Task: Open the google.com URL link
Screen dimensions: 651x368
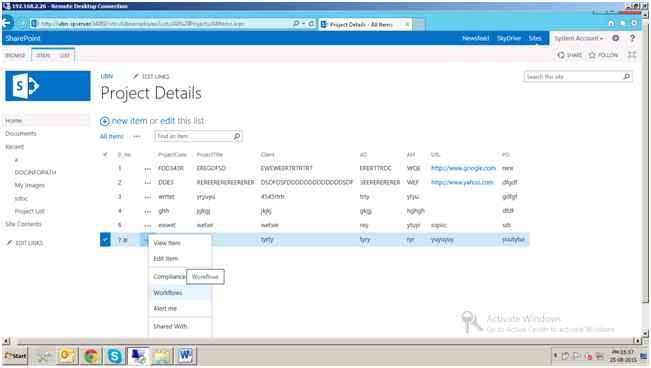Action: [x=463, y=168]
